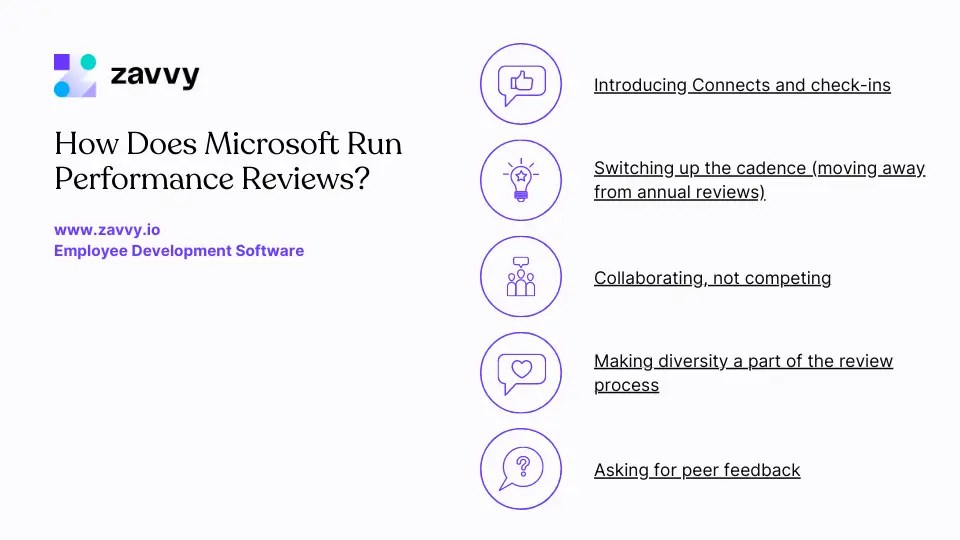Click Employee Development Software text
The height and width of the screenshot is (540, 960).
point(179,250)
